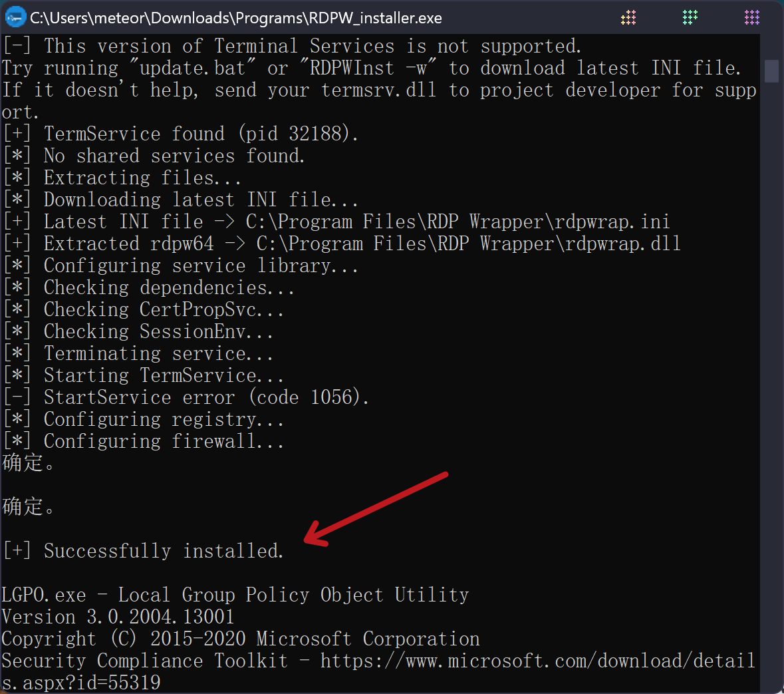Click the rdpwrap.dll file path text
This screenshot has height=694, width=784.
click(468, 244)
